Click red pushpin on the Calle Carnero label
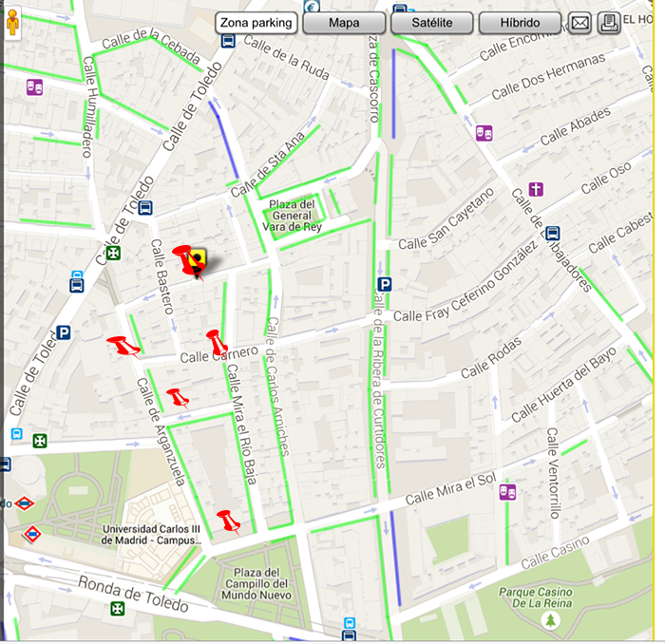 click(218, 343)
